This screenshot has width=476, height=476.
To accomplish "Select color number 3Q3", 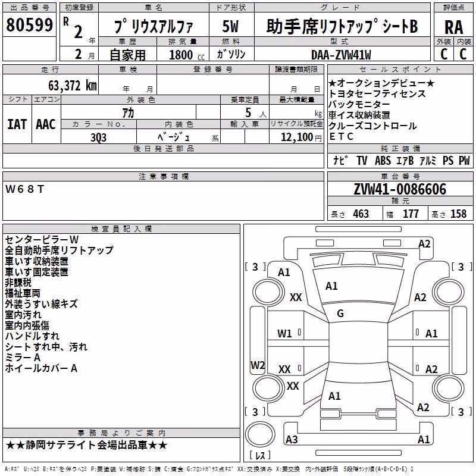I will point(98,137).
